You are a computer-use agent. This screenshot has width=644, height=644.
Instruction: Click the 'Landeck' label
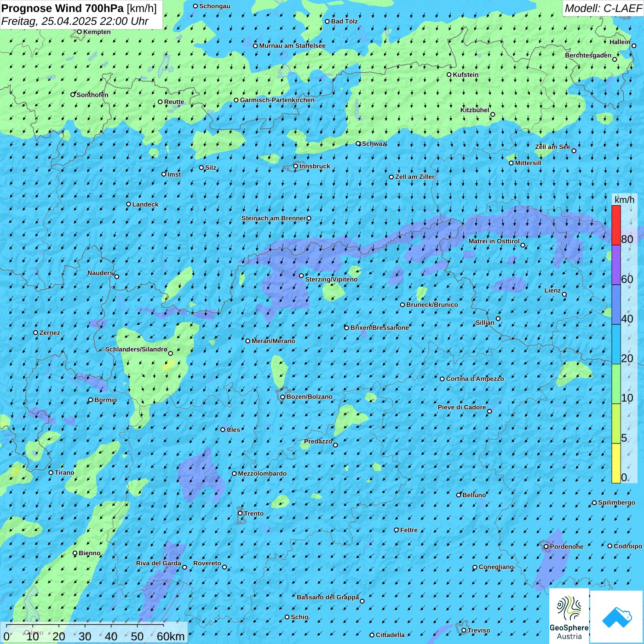(145, 204)
